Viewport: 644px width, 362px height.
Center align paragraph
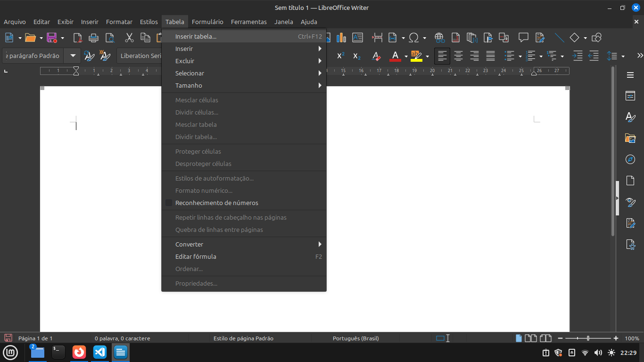tap(458, 56)
